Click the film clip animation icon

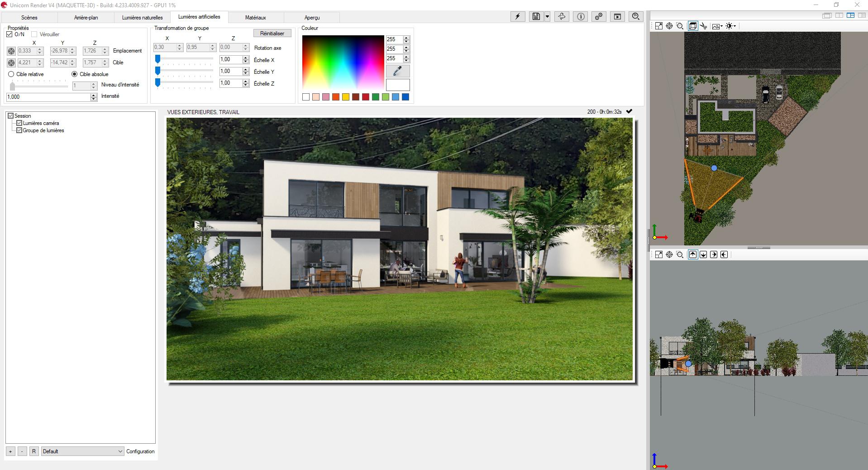pyautogui.click(x=617, y=17)
